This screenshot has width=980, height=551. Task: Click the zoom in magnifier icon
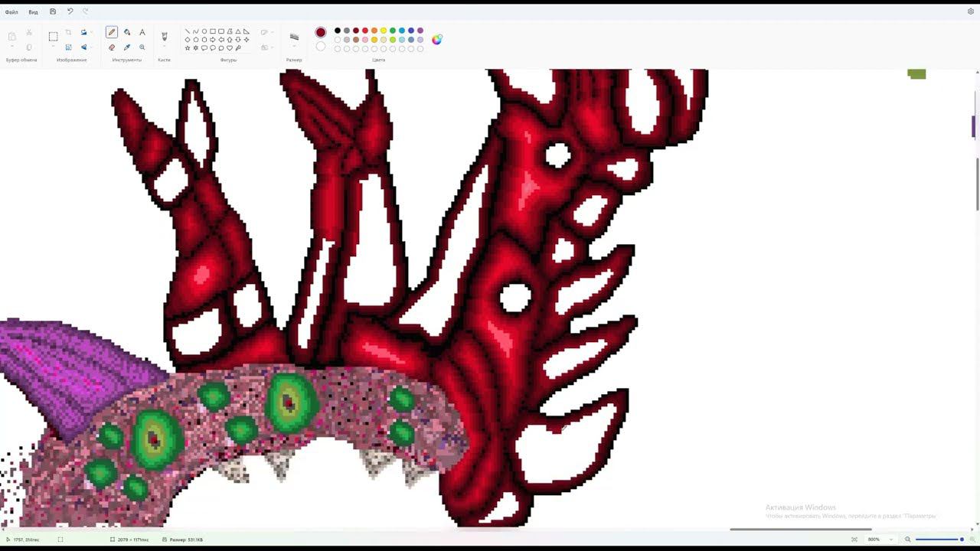tap(972, 540)
